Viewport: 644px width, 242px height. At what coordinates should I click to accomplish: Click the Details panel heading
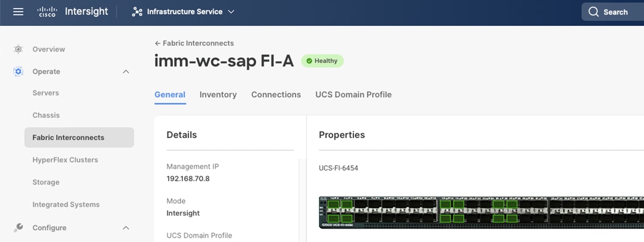[x=182, y=135]
